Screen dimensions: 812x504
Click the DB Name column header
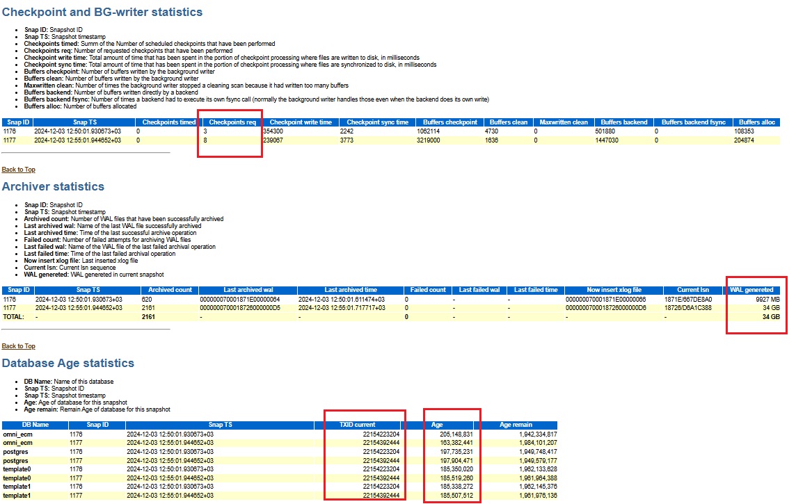click(x=35, y=424)
